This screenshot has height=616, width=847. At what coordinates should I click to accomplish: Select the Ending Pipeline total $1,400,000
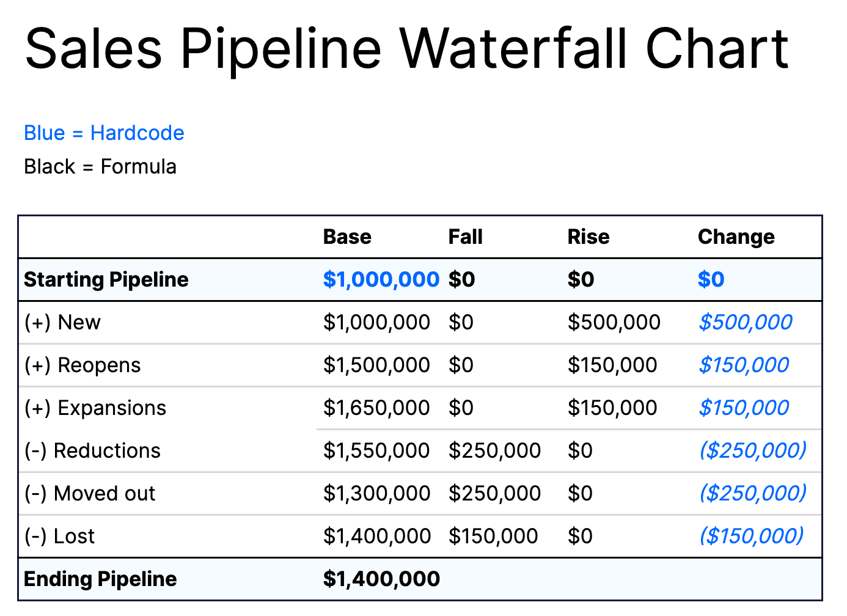coord(381,579)
